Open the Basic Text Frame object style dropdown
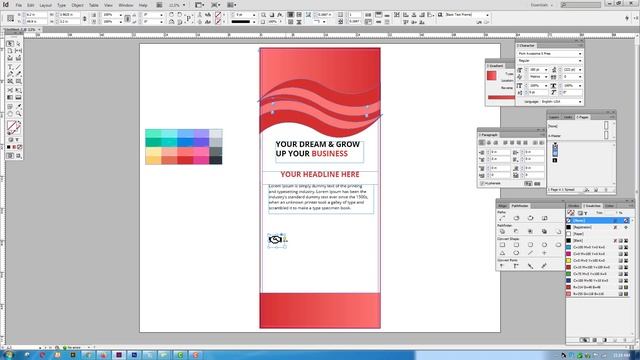Viewport: 640px width, 360px height. 487,15
